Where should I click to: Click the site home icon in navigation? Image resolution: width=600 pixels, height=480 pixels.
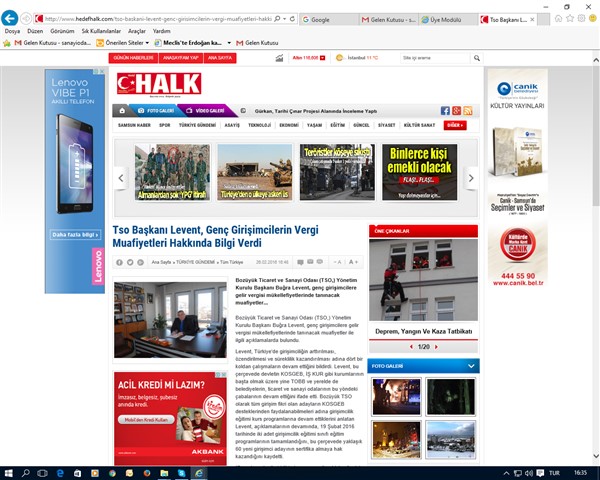[x=122, y=111]
